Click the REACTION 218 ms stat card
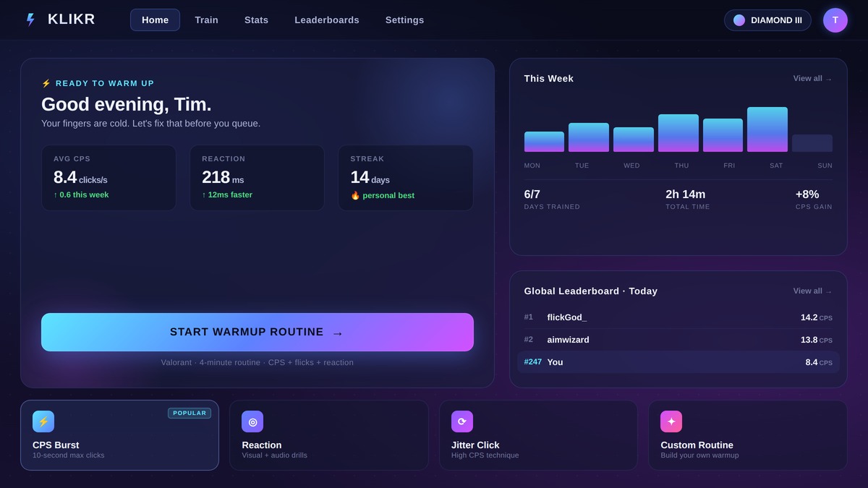 click(x=257, y=178)
